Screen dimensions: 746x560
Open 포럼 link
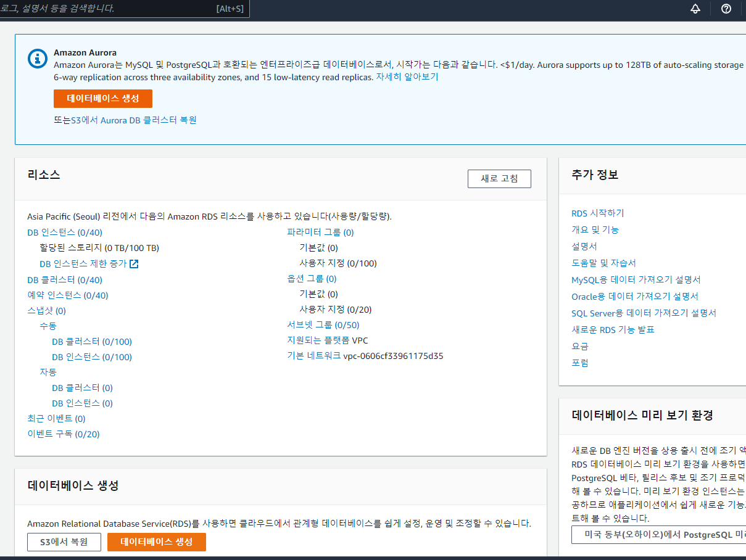click(x=580, y=363)
